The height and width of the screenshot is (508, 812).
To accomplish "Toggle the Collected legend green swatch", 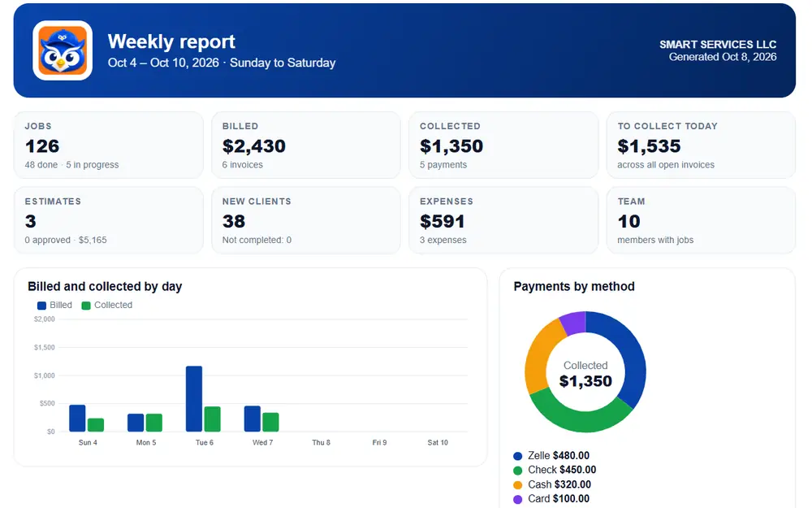I will (86, 306).
